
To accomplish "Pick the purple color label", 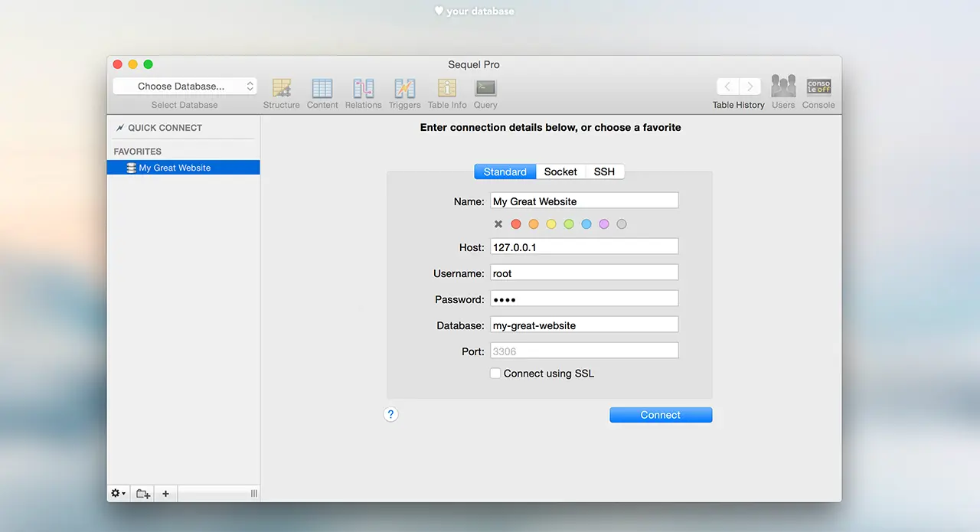I will click(x=604, y=224).
